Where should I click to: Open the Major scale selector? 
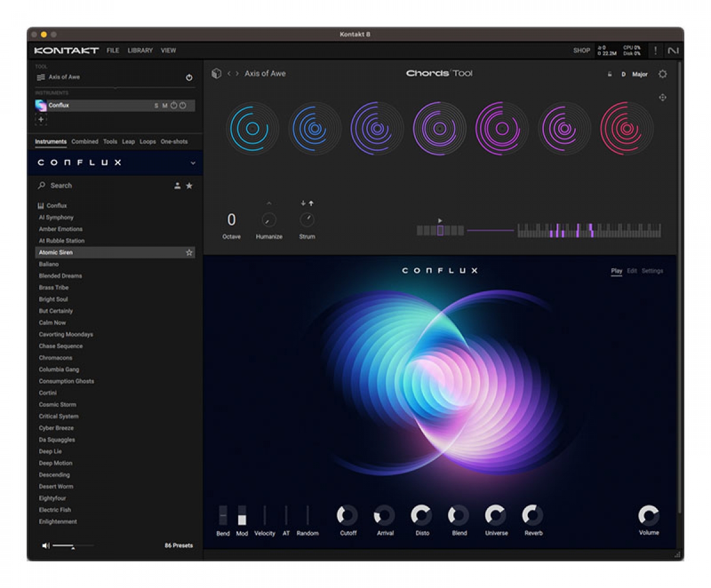click(x=640, y=75)
